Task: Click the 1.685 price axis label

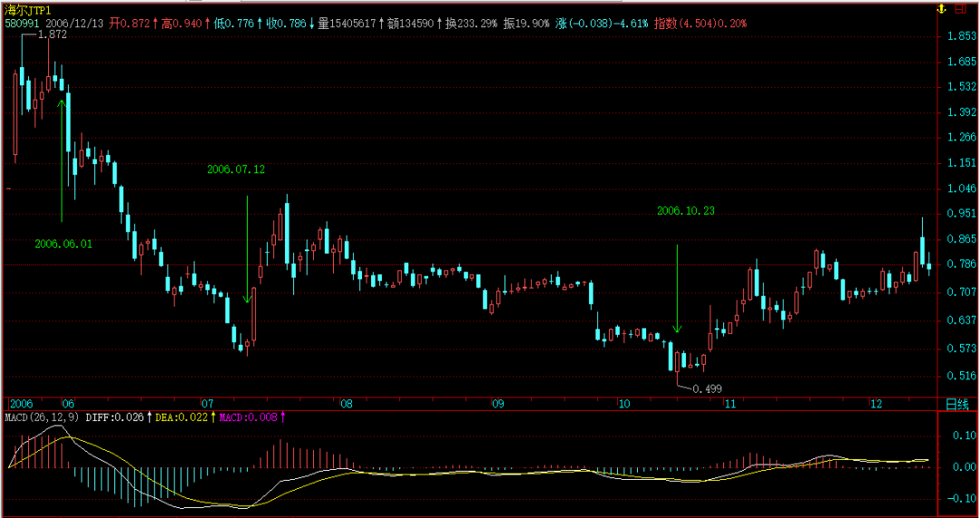Action: click(x=963, y=62)
